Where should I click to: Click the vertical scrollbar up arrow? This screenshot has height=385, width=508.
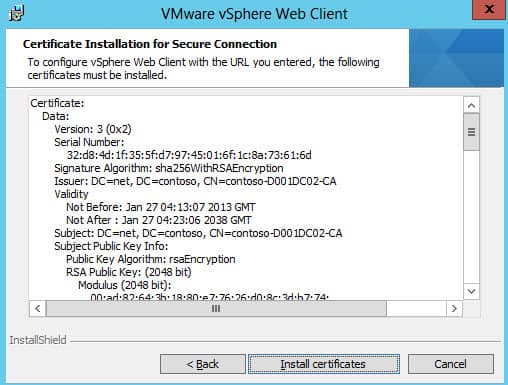471,106
